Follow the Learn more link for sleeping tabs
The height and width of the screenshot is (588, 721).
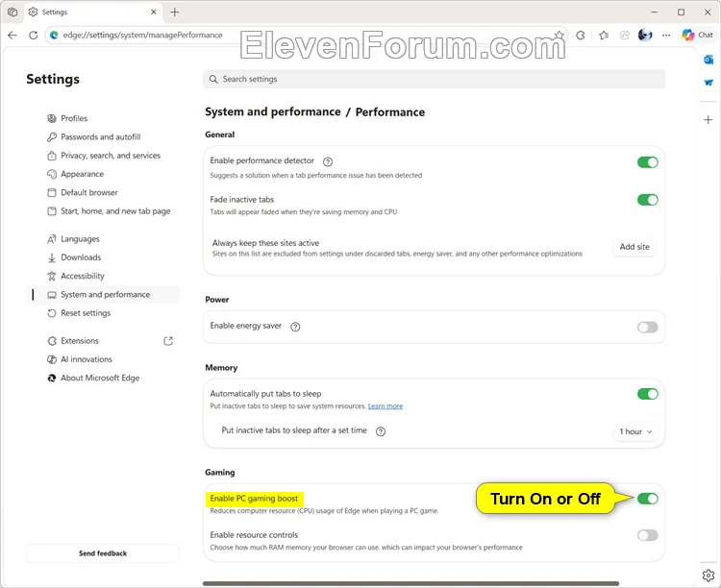385,406
